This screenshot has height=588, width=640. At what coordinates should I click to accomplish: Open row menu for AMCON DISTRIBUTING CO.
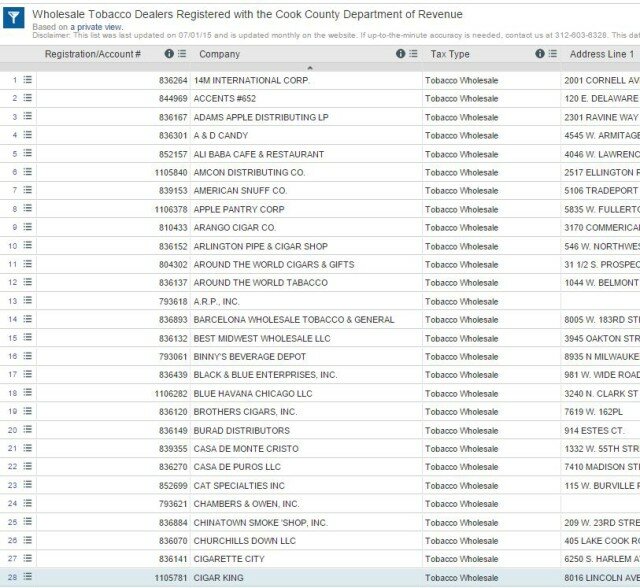27,172
